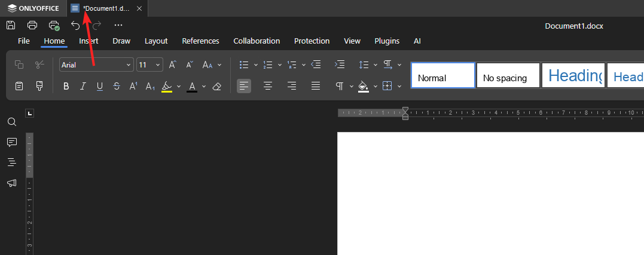Click the Clear style eraser icon
The height and width of the screenshot is (255, 644).
point(216,86)
